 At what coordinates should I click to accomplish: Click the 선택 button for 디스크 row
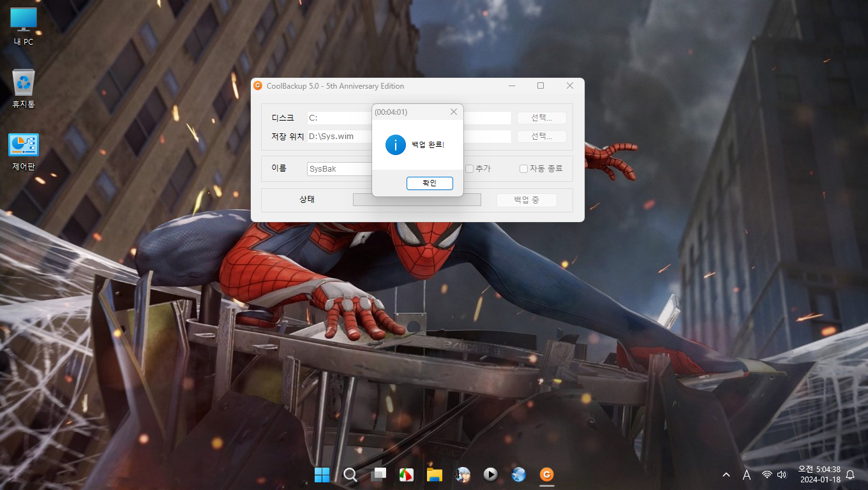541,118
